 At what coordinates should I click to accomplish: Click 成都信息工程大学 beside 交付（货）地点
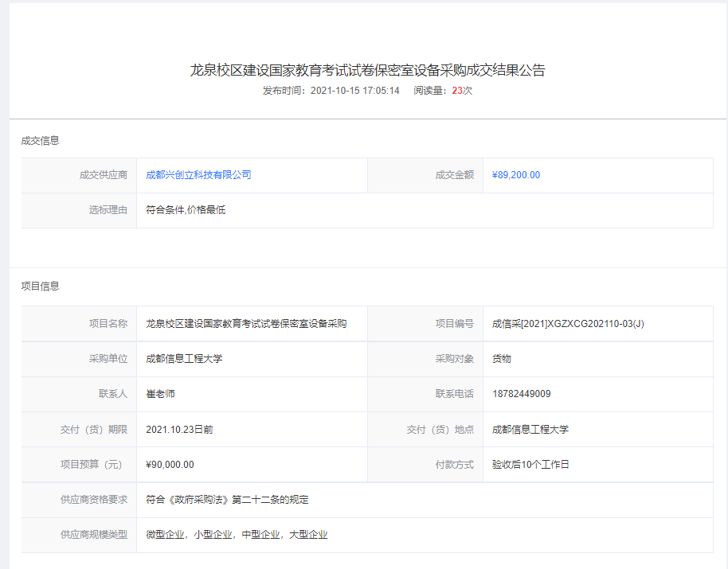click(x=530, y=429)
